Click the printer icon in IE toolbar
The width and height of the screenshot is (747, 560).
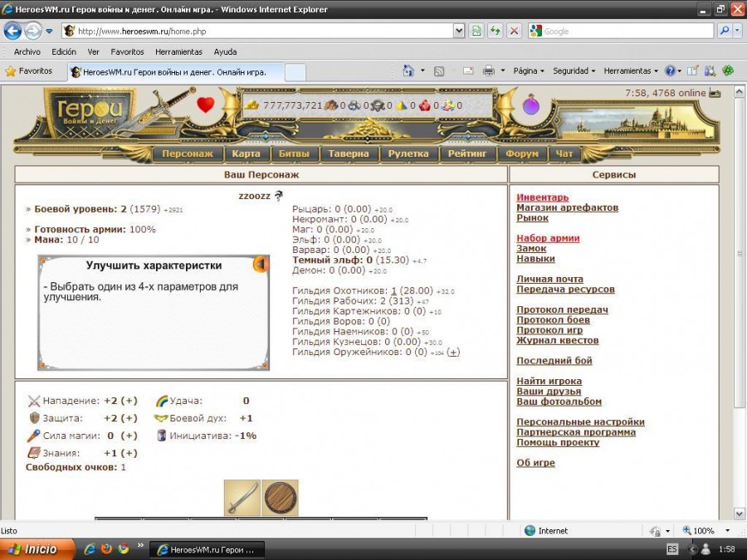click(x=489, y=71)
